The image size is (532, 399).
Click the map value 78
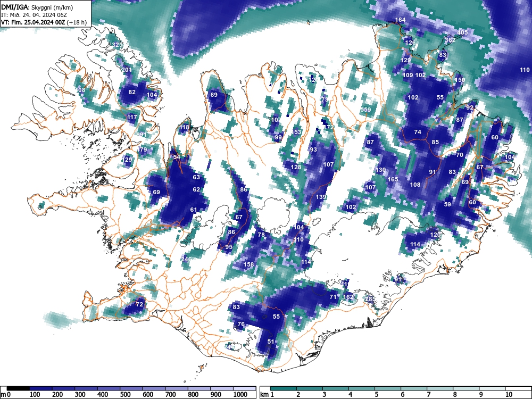coord(261,235)
